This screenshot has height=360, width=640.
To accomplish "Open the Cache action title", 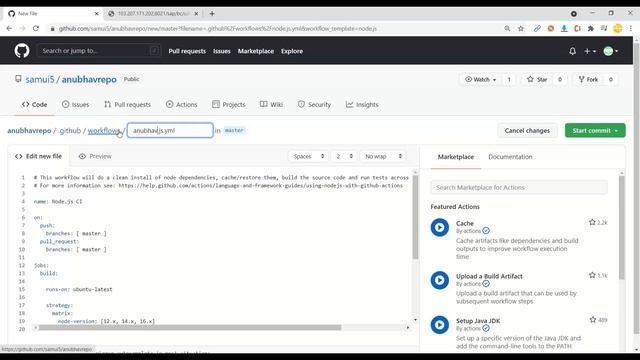I will [464, 223].
